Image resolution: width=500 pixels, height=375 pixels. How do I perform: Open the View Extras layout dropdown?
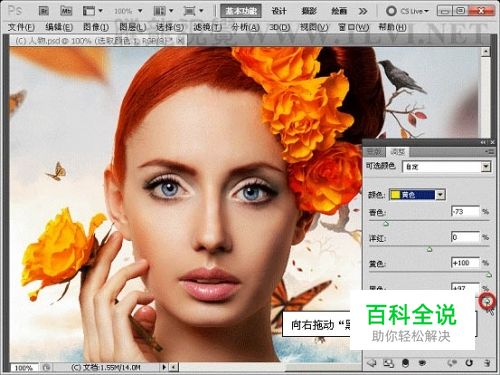pyautogui.click(x=92, y=11)
